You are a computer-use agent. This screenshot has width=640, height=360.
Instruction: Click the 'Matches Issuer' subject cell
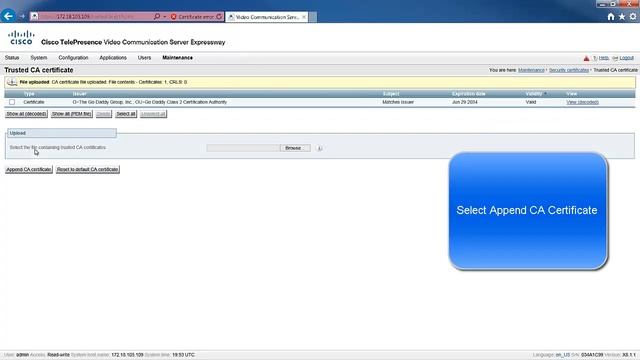pos(398,102)
